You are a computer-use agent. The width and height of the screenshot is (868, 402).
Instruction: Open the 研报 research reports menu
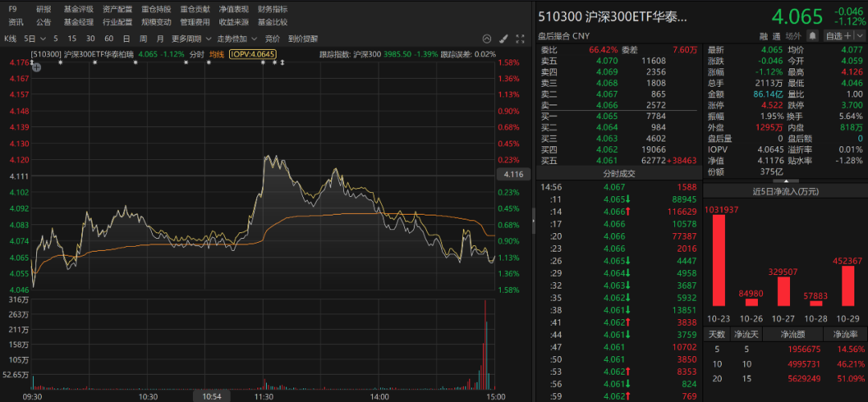pos(43,10)
